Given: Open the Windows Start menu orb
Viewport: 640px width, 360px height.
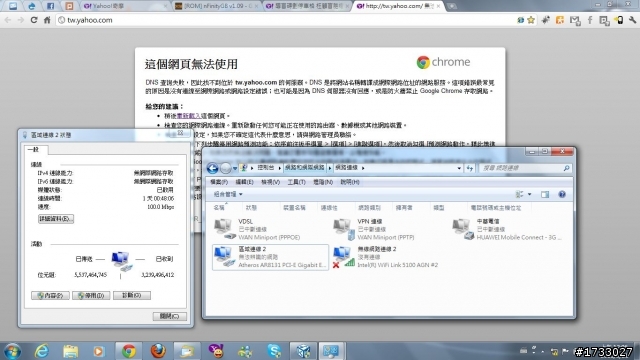Looking at the screenshot, I should click(12, 351).
